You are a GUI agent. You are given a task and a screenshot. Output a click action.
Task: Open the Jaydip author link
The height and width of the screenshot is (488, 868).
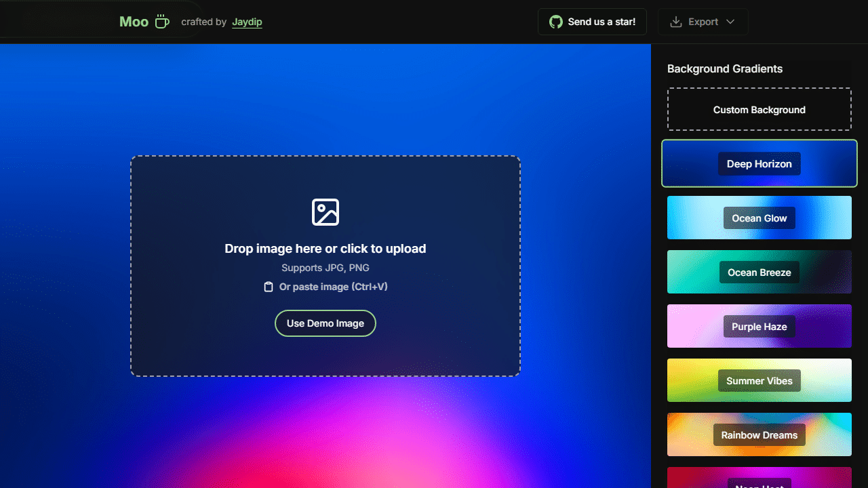[247, 22]
